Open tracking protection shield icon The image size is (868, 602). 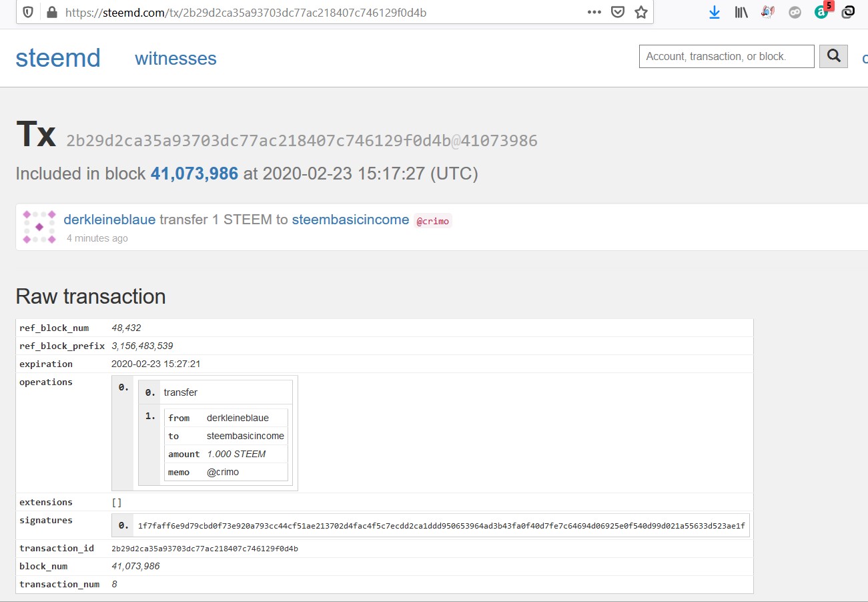pyautogui.click(x=29, y=12)
